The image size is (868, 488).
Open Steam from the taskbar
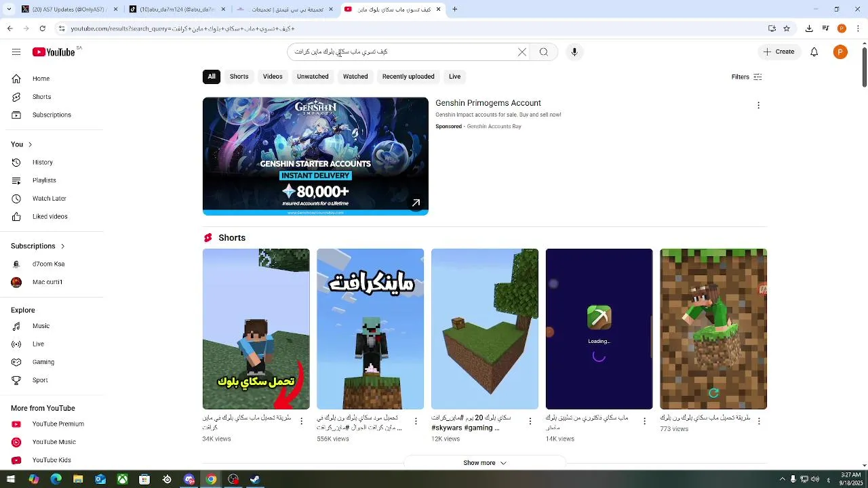(256, 479)
